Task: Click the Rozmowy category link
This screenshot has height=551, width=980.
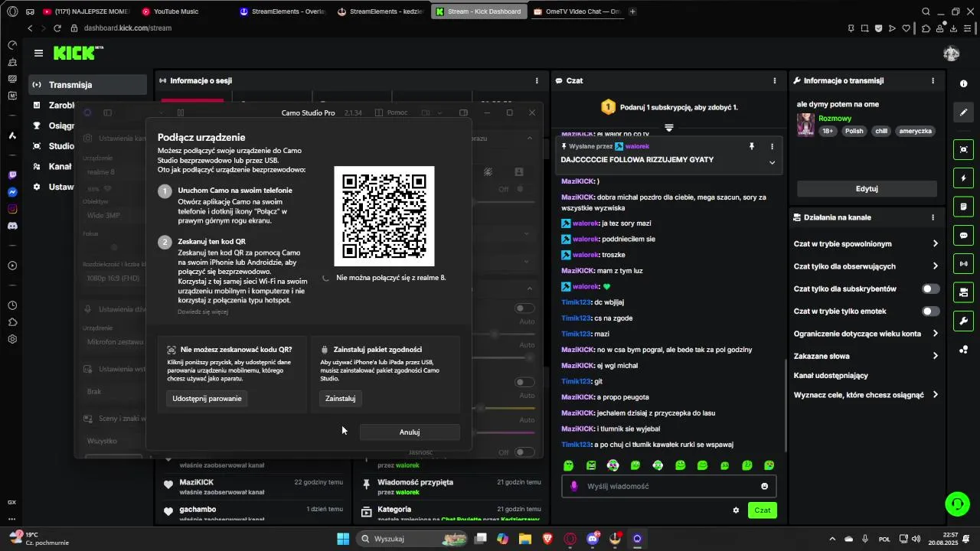Action: [x=835, y=119]
